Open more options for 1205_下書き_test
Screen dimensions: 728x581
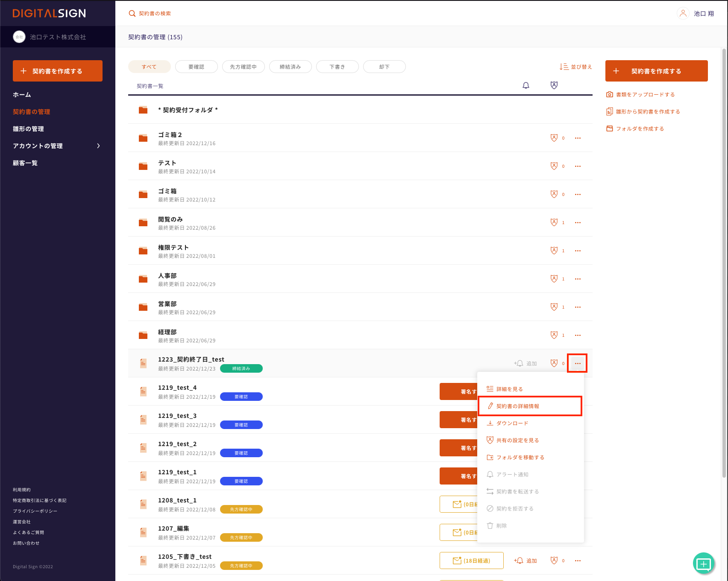(x=578, y=561)
